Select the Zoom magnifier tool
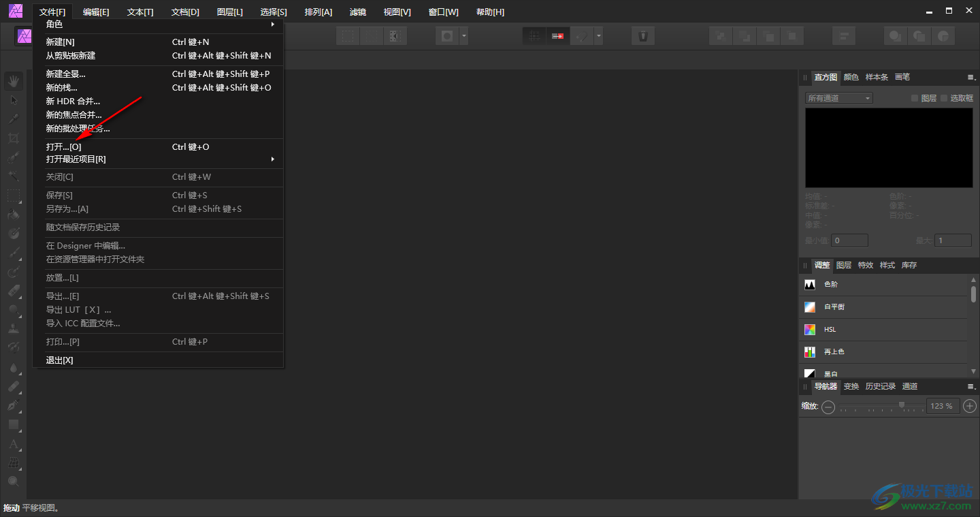 [x=14, y=482]
